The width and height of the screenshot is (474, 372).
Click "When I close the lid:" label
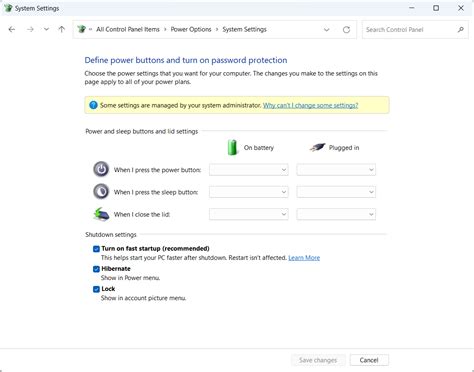pyautogui.click(x=142, y=215)
